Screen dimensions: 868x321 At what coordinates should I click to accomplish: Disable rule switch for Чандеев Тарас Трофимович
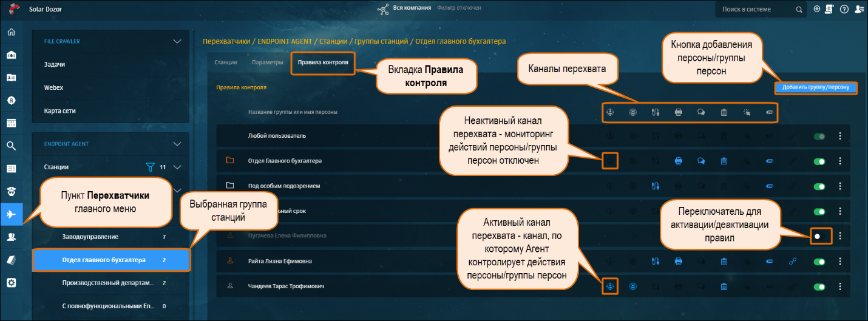point(819,286)
